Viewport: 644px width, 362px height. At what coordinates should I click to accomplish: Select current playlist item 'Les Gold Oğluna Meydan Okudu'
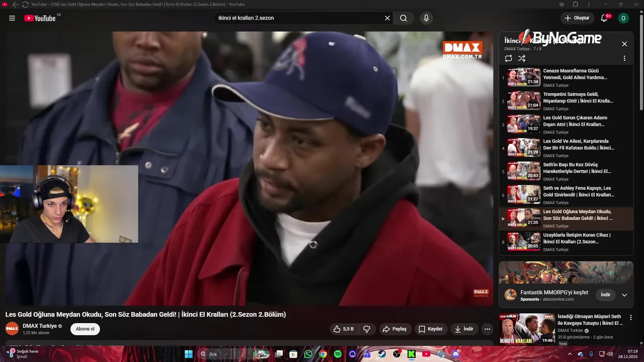pos(566,219)
